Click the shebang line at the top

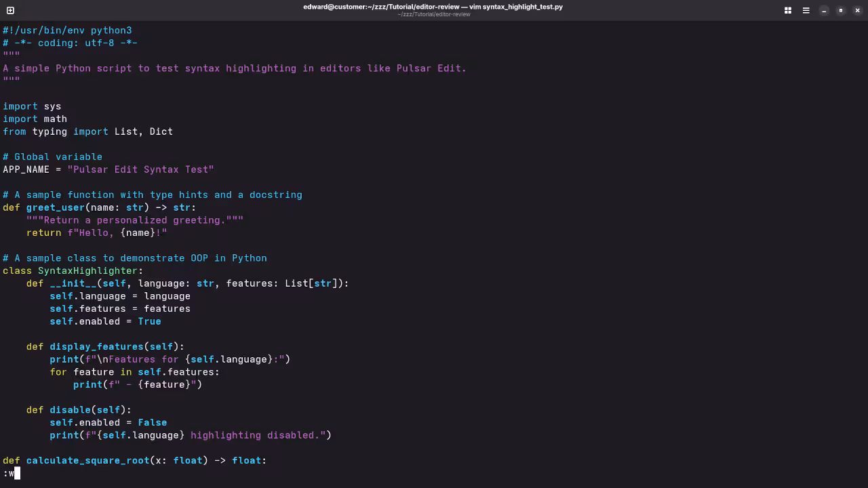(66, 30)
